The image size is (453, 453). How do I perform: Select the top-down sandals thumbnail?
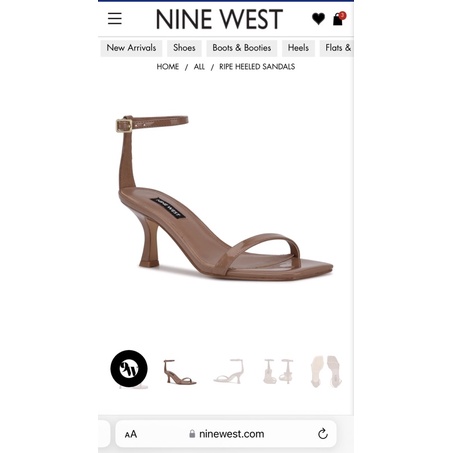pos(326,371)
